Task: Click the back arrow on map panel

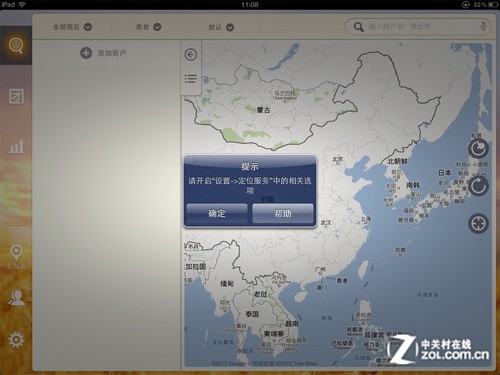Action: [191, 55]
